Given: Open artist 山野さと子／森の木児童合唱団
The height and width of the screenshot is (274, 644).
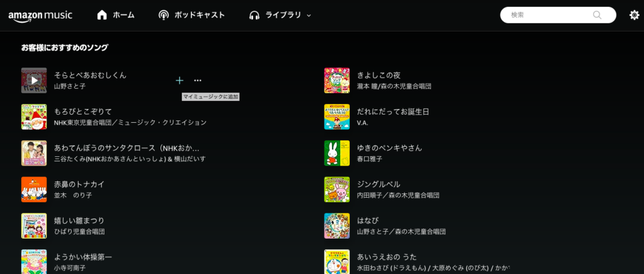Looking at the screenshot, I should coord(402,232).
